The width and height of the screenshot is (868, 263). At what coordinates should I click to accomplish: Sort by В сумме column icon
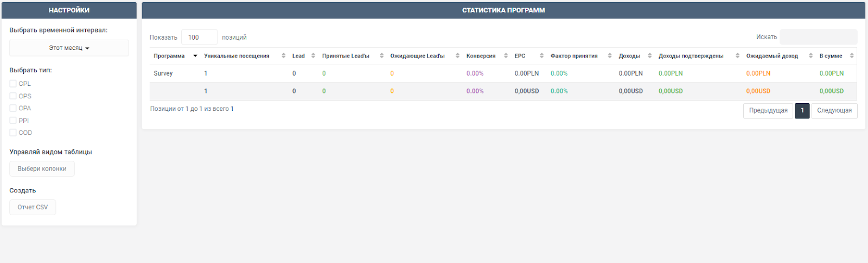852,56
